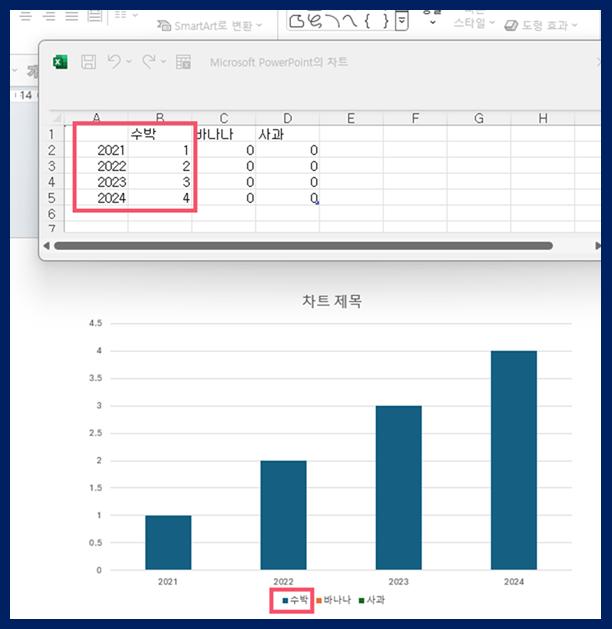Click cell containing 사과 header
The image size is (612, 629).
pos(288,134)
